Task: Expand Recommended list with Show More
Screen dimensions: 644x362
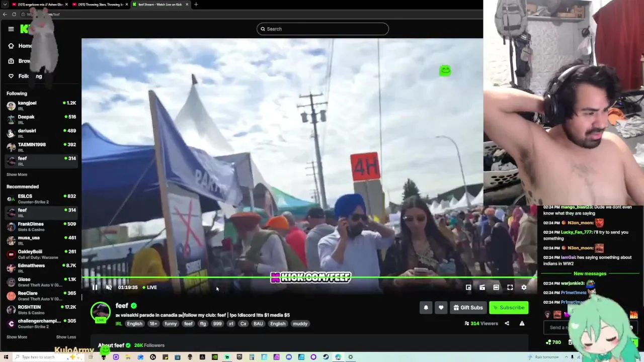Action: point(17,337)
